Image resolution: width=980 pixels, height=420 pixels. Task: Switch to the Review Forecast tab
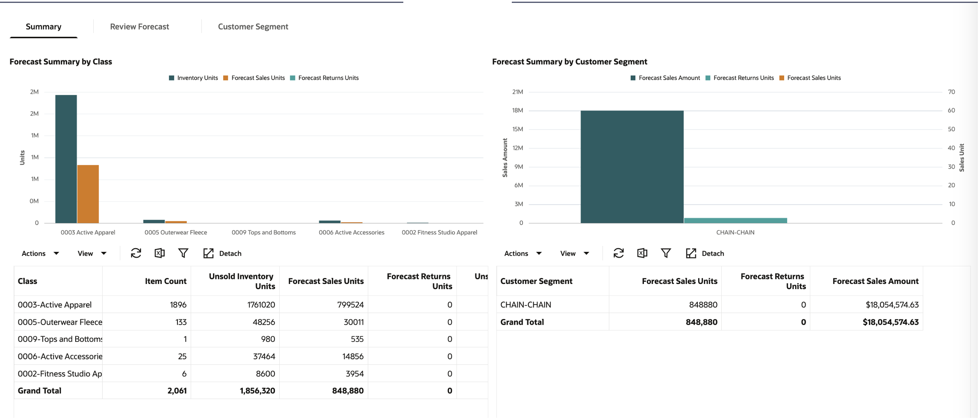click(x=139, y=27)
